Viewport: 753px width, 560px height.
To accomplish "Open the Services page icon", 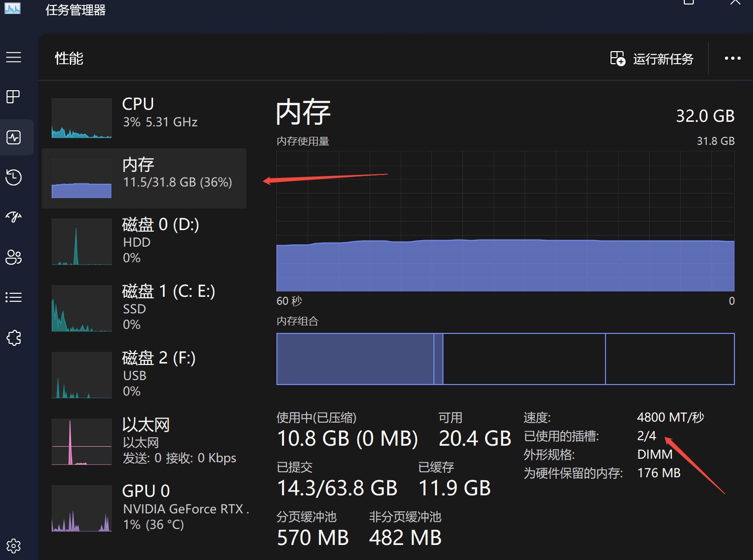I will (14, 338).
